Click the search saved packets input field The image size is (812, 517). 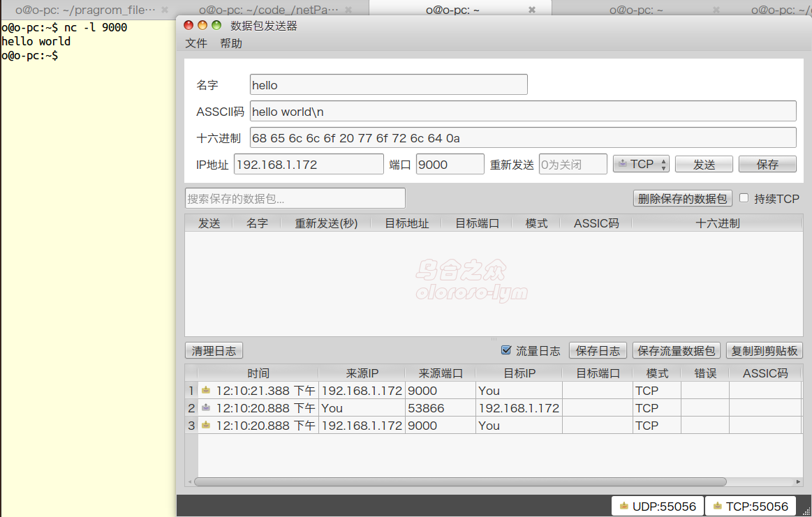pos(295,198)
